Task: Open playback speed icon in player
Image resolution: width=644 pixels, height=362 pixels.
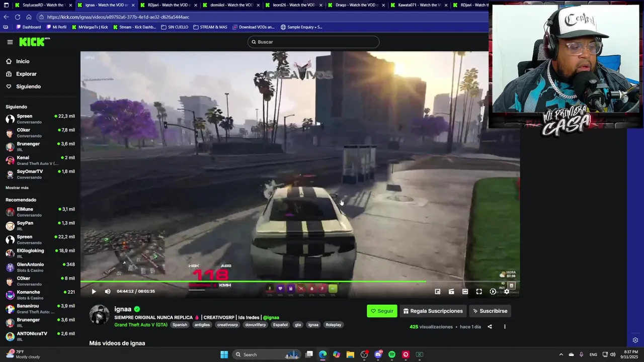Action: pyautogui.click(x=493, y=291)
